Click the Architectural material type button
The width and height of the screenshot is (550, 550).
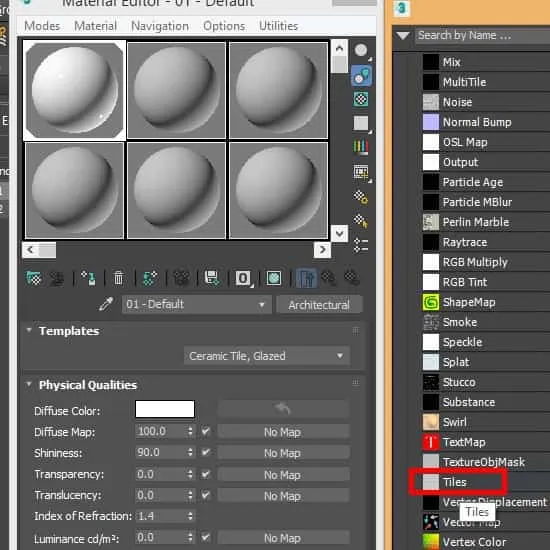[x=319, y=304]
